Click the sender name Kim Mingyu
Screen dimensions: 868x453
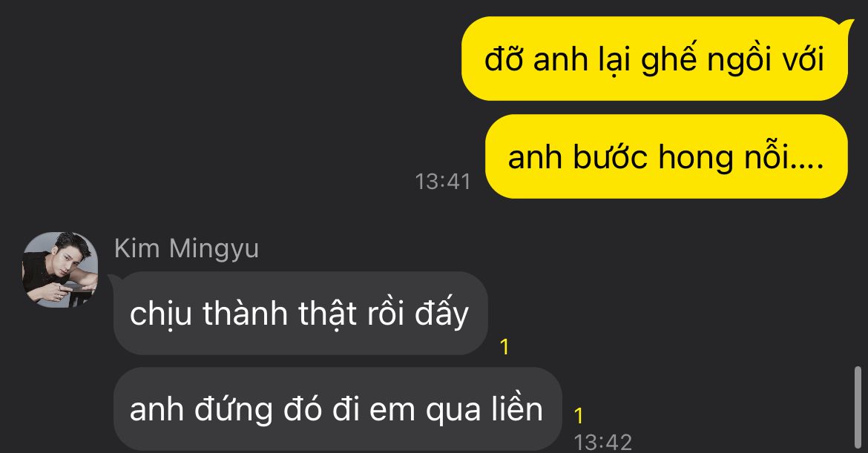pos(186,248)
